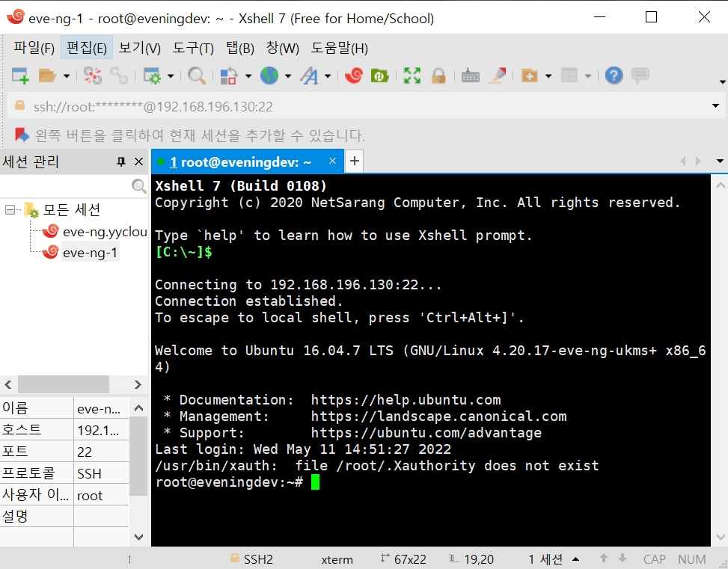
Task: Click the toolbar overflow arrow
Action: pyautogui.click(x=722, y=82)
